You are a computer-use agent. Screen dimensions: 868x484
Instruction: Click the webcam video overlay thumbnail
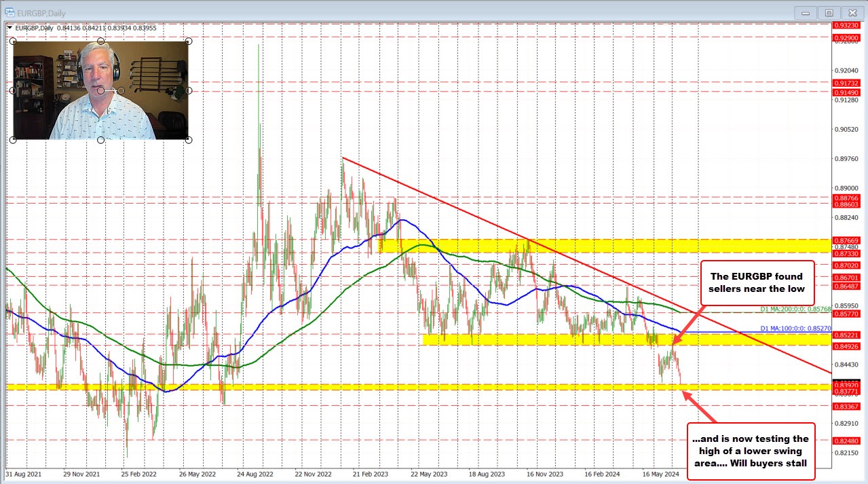click(100, 90)
